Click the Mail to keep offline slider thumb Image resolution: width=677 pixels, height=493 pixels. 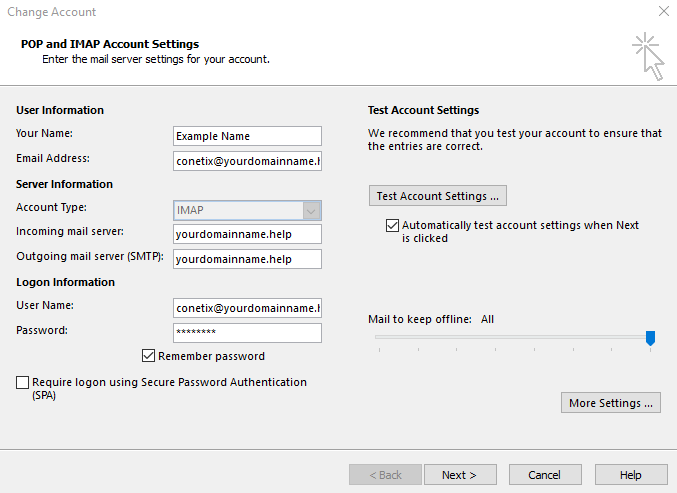tap(650, 338)
